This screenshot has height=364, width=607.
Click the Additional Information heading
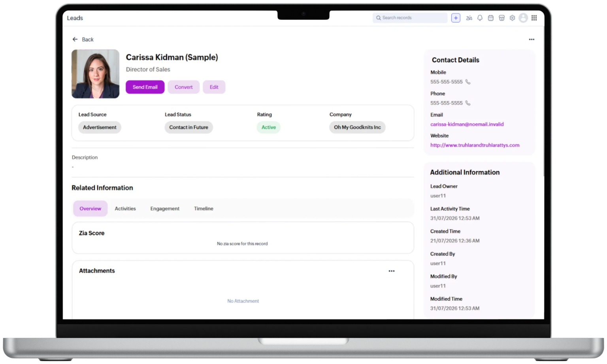point(465,172)
